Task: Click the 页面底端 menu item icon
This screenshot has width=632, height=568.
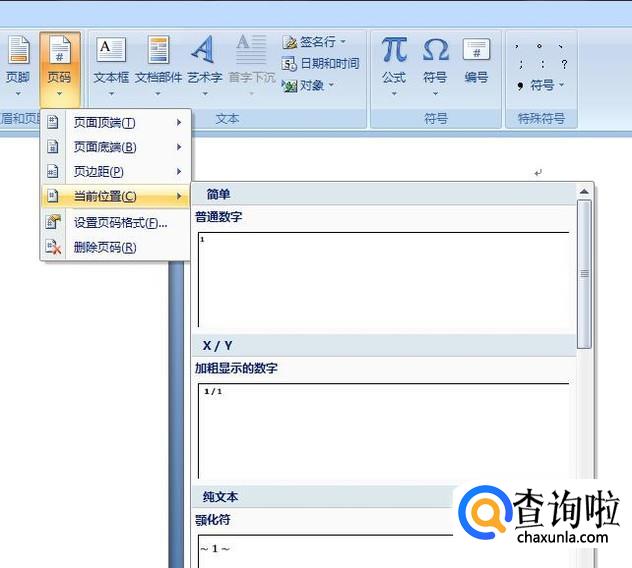Action: [x=53, y=147]
